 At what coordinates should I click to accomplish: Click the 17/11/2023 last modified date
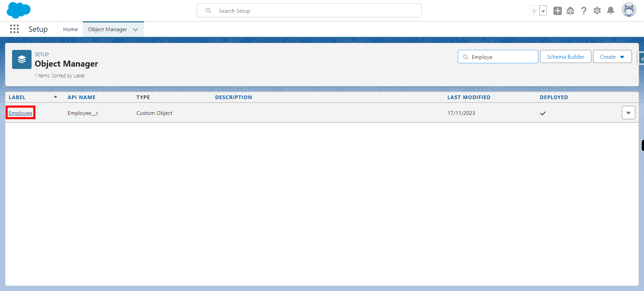point(461,113)
